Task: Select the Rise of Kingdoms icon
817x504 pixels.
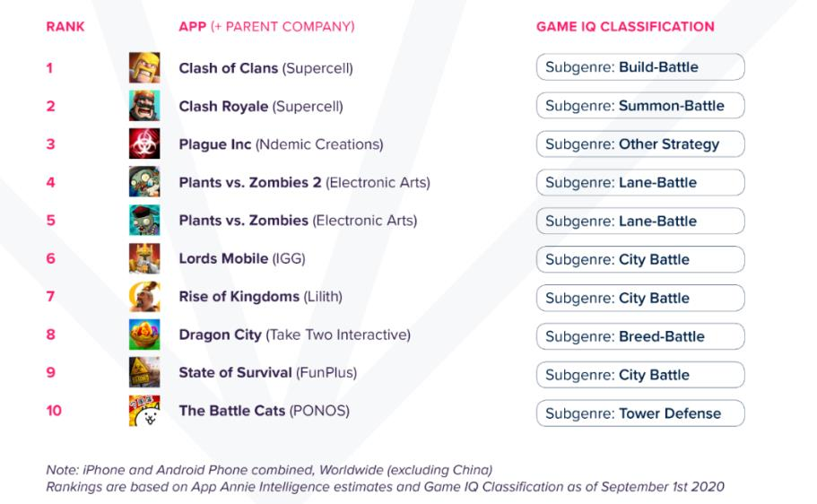Action: point(144,296)
